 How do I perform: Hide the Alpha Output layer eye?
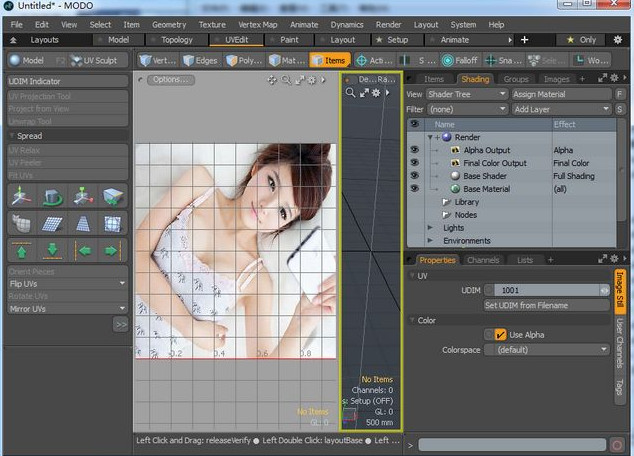(414, 149)
